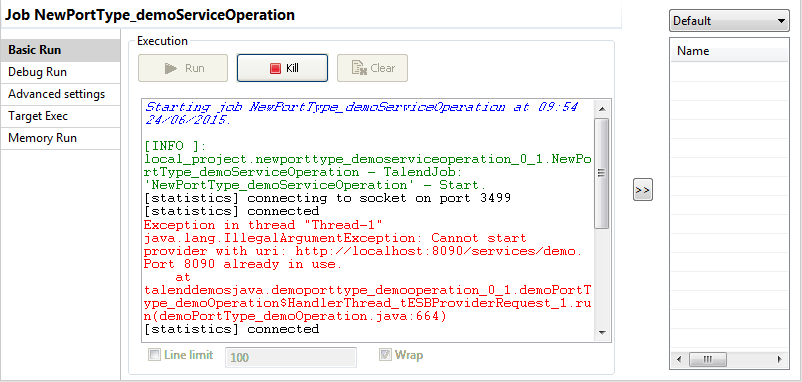Clear the execution console output

click(x=372, y=68)
